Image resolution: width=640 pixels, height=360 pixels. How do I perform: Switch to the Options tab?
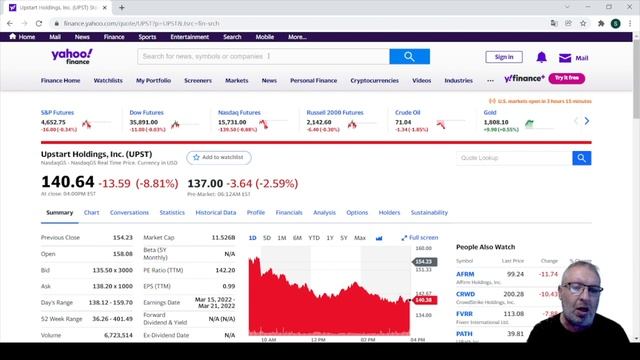click(x=357, y=213)
